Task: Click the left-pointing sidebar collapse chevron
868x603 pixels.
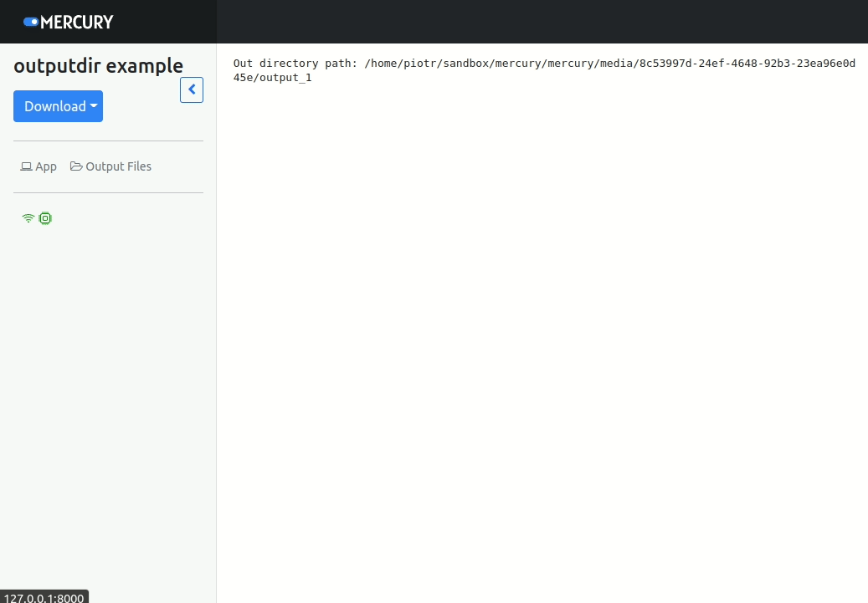Action: pos(191,89)
